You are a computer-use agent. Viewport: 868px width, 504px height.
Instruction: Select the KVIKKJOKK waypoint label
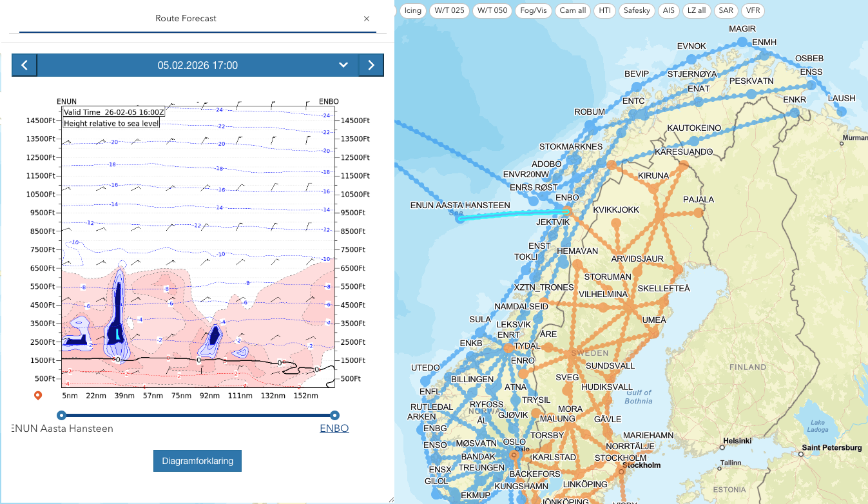pos(616,210)
